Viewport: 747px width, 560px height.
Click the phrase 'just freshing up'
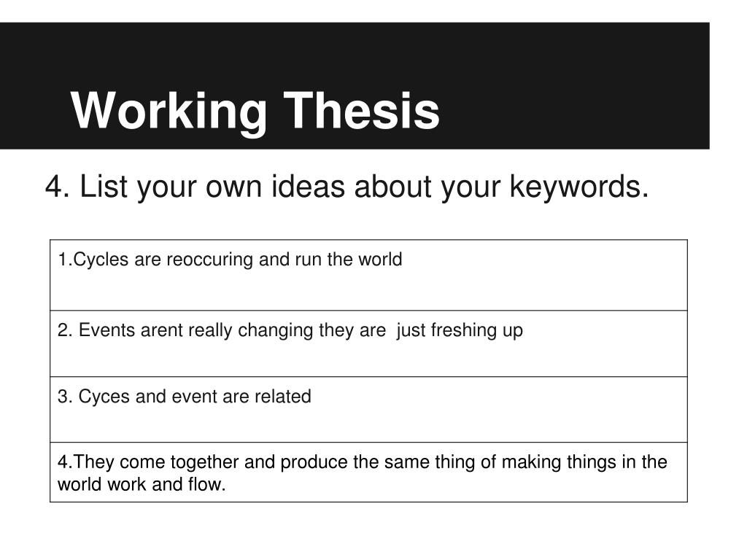pyautogui.click(x=460, y=330)
